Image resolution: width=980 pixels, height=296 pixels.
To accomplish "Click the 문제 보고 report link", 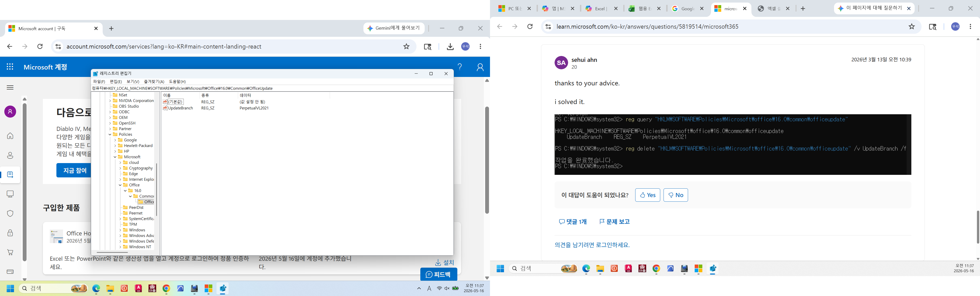I will [x=614, y=222].
